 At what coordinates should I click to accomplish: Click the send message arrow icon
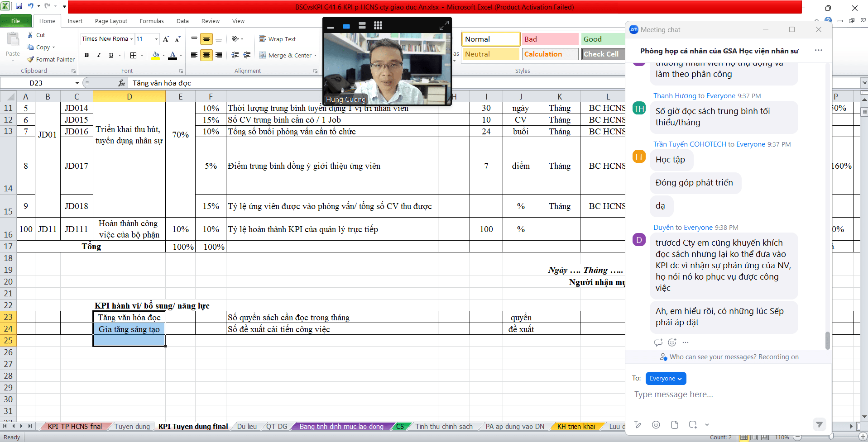coord(819,424)
